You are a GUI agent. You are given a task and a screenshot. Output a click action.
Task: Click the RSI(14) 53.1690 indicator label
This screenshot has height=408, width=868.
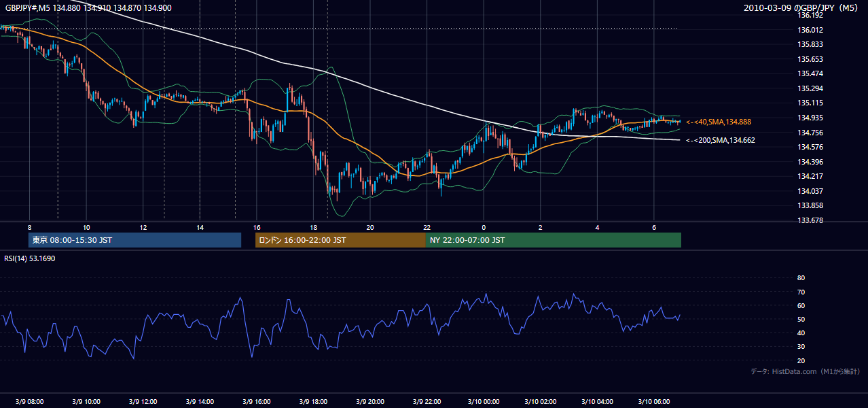[30, 258]
